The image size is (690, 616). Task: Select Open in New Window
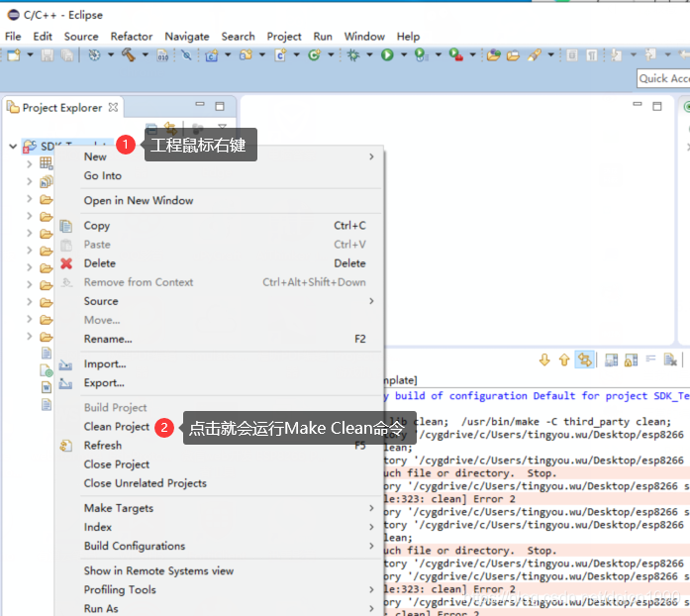(x=139, y=201)
